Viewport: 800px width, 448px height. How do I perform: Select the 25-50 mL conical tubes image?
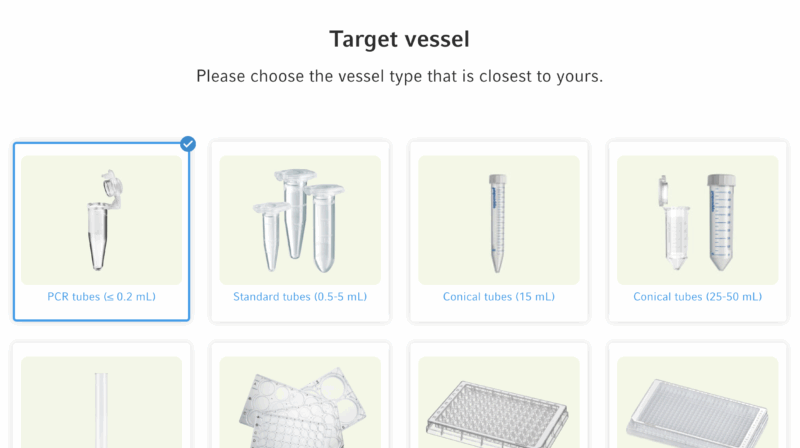pos(697,220)
